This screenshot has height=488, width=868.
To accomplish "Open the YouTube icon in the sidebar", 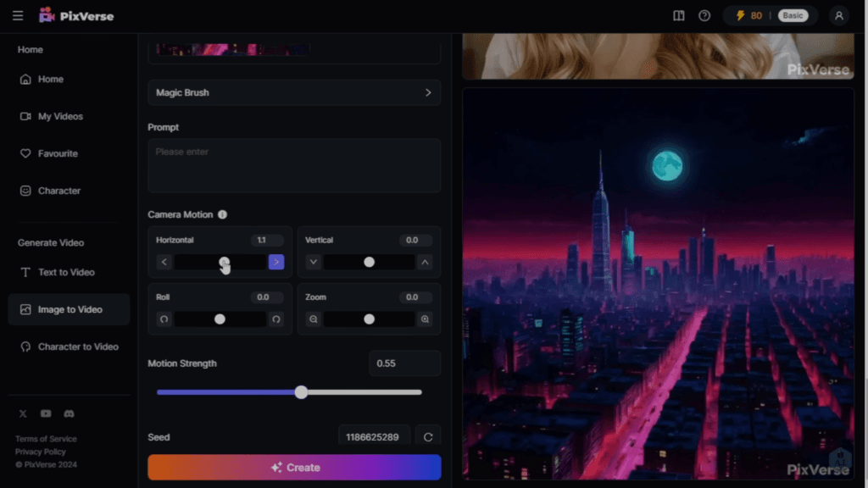I will tap(46, 413).
